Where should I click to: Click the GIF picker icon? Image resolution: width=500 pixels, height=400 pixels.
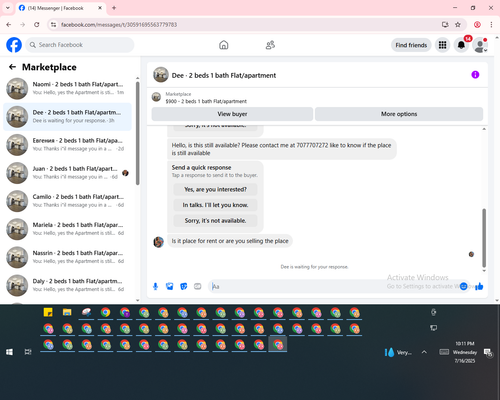tap(198, 286)
